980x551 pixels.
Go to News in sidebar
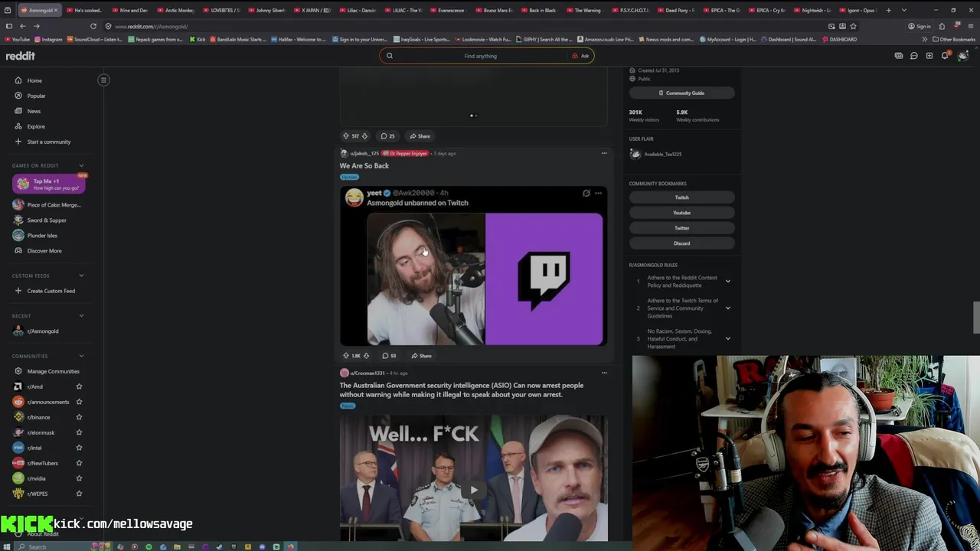tap(34, 111)
